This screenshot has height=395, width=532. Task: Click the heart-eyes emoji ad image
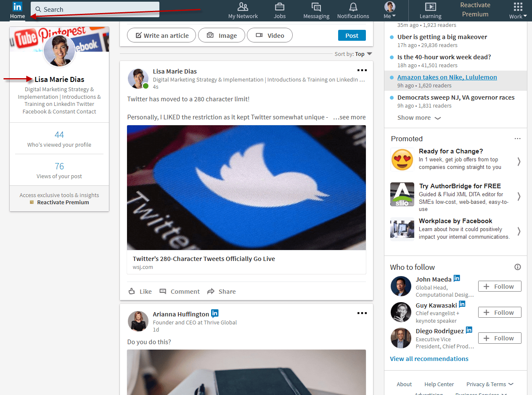click(402, 160)
